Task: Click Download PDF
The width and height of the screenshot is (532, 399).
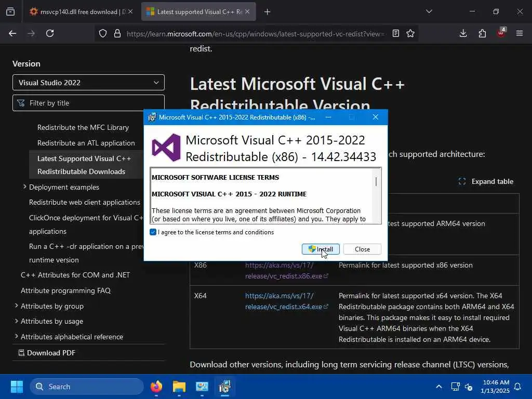Action: click(x=47, y=353)
